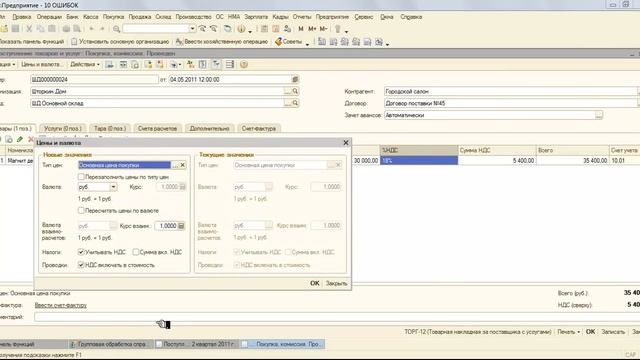Image resolution: width=640 pixels, height=360 pixels.
Task: Click the Copy icon in main toolbar
Action: 40,29
